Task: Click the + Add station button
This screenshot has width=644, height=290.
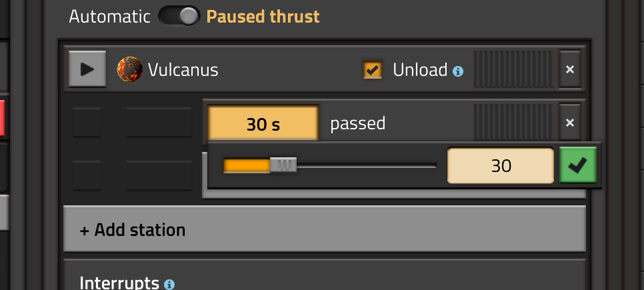Action: (x=325, y=229)
